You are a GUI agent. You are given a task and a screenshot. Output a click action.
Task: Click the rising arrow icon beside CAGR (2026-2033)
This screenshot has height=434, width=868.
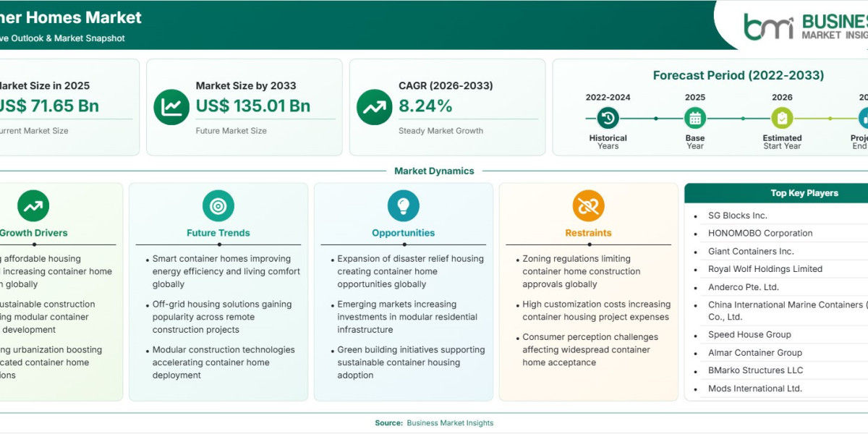pos(375,107)
